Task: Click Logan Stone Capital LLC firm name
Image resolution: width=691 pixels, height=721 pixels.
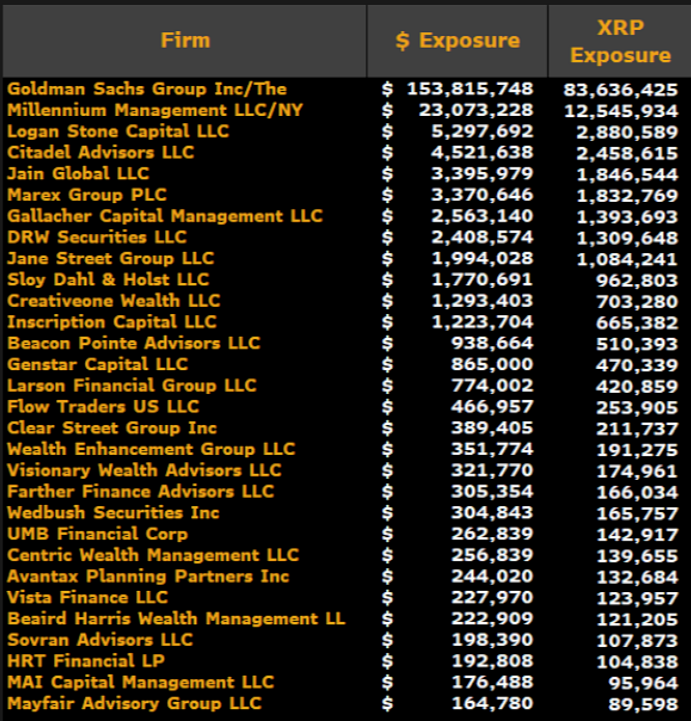Action: tap(118, 131)
